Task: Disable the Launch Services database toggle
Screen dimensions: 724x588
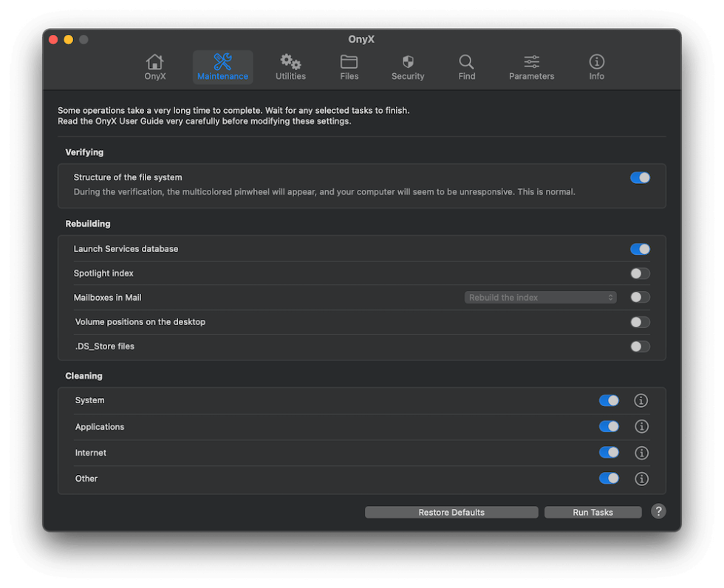Action: click(x=640, y=249)
